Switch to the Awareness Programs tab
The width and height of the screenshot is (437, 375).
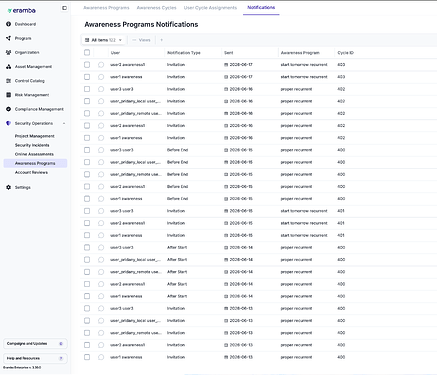pyautogui.click(x=106, y=8)
